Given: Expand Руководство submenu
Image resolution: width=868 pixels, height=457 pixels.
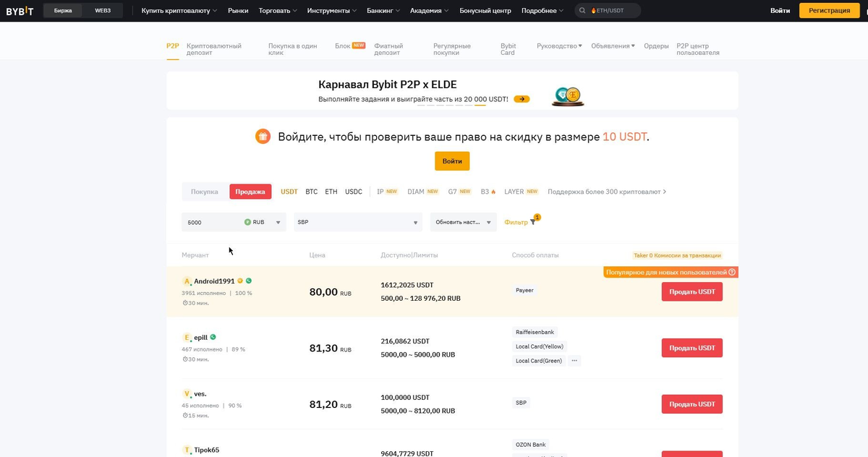Looking at the screenshot, I should (x=559, y=46).
